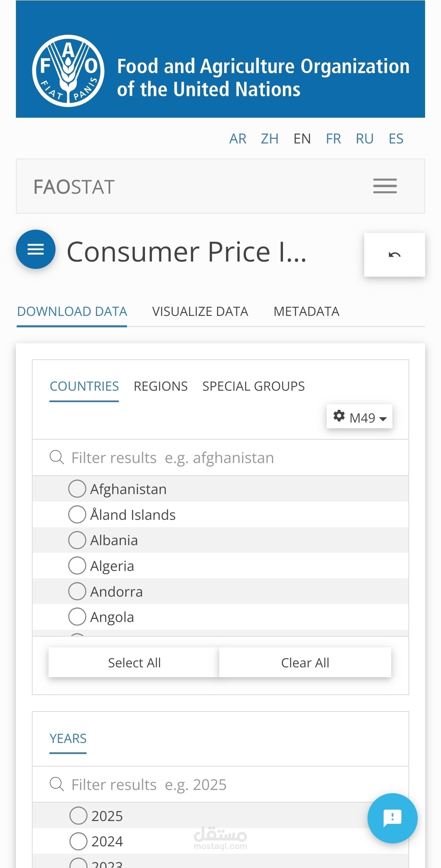
Task: Click the search icon in countries filter
Action: [57, 458]
